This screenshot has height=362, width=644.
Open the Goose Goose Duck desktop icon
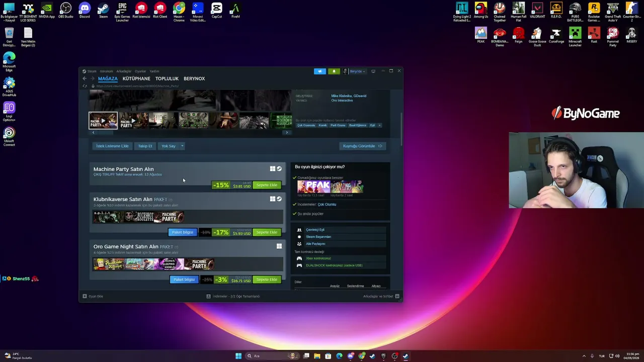537,37
